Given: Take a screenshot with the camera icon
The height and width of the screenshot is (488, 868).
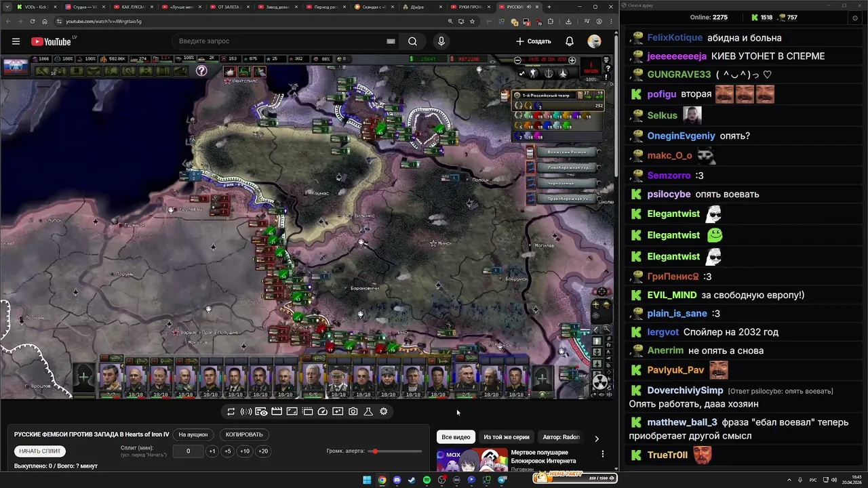Looking at the screenshot, I should (353, 411).
